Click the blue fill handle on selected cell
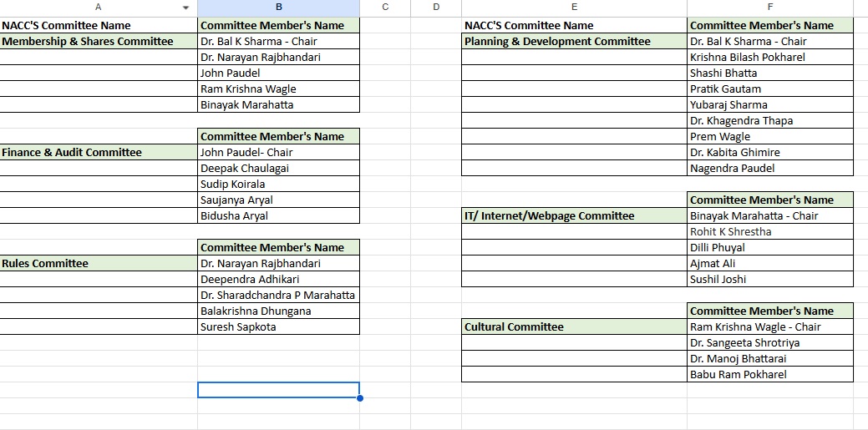The width and height of the screenshot is (868, 430). [360, 398]
